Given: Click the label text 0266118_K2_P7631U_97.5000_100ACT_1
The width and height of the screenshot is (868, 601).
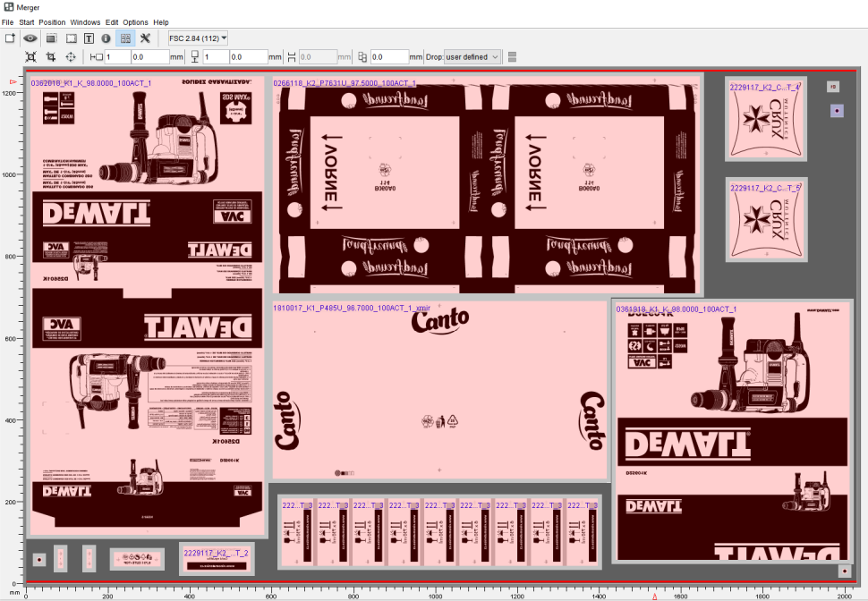Looking at the screenshot, I should click(x=345, y=83).
